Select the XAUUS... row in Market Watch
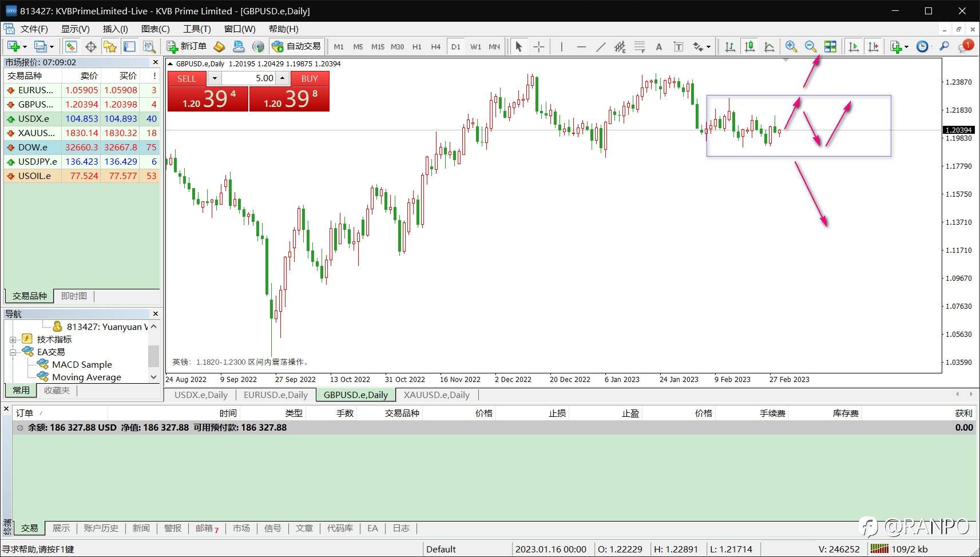 82,133
